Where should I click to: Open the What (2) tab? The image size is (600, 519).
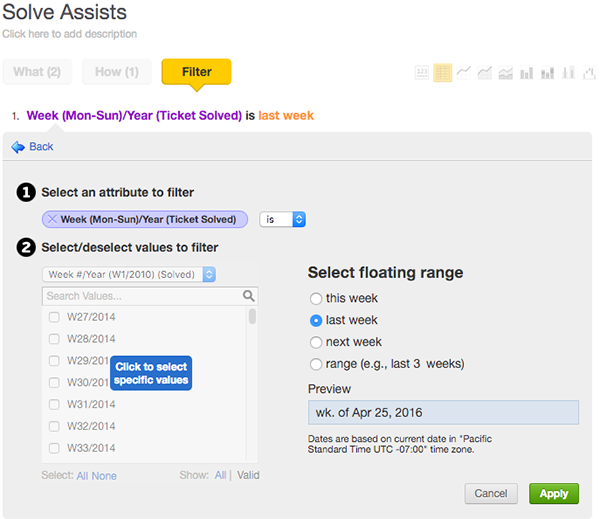[x=37, y=72]
